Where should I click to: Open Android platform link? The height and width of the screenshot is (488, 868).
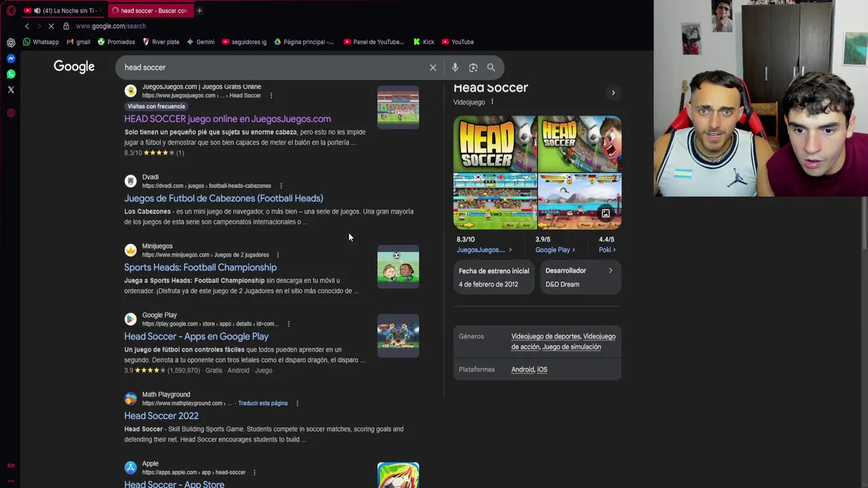click(x=522, y=369)
